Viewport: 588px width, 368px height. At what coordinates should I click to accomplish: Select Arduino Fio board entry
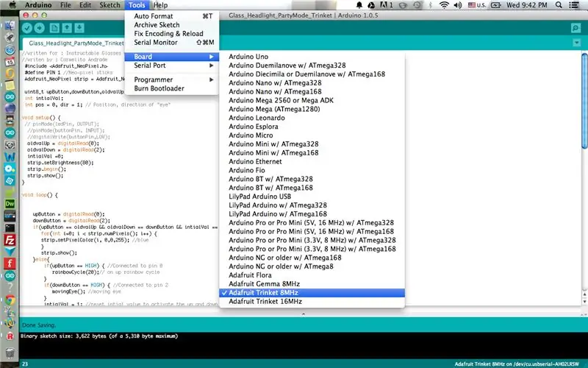(x=312, y=170)
